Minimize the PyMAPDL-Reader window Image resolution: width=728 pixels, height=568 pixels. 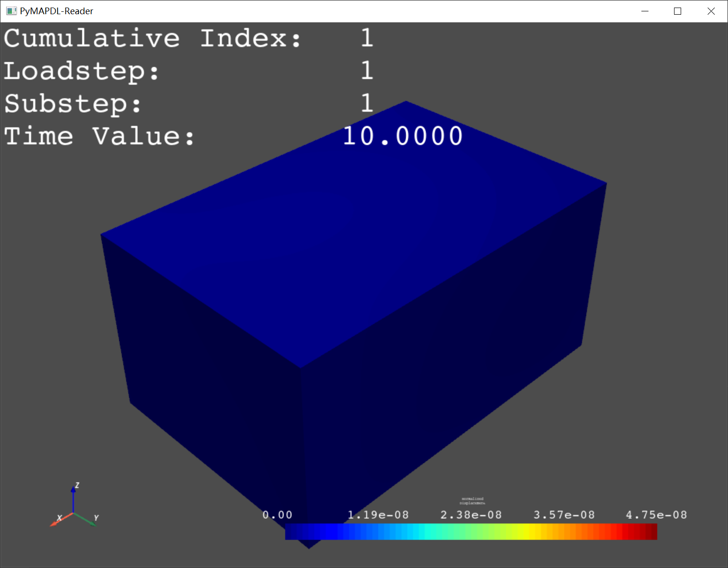645,11
